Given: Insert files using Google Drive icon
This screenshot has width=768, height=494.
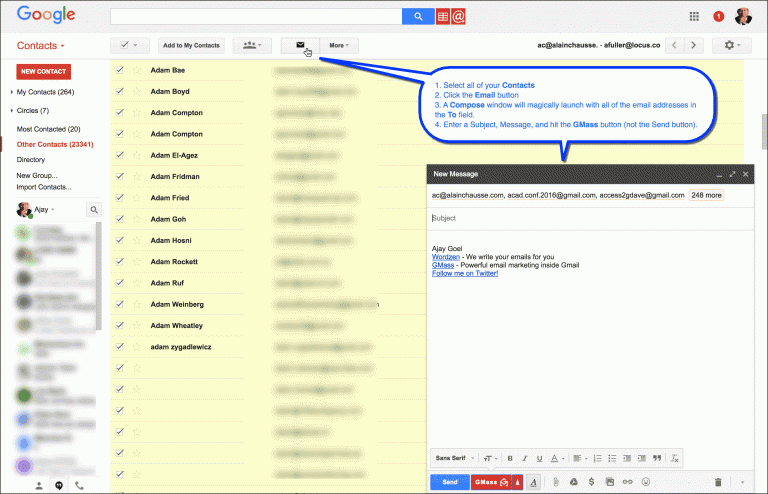Looking at the screenshot, I should (574, 482).
